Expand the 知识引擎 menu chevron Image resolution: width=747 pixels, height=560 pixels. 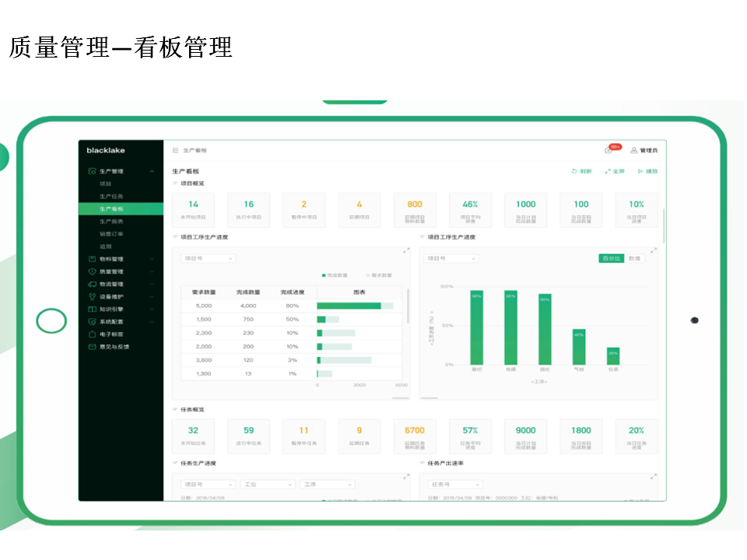[x=152, y=309]
